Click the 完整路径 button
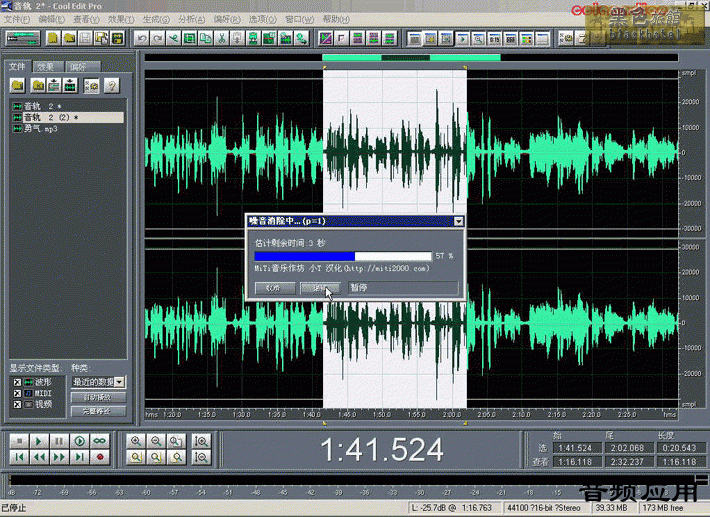Image resolution: width=710 pixels, height=517 pixels. [98, 411]
